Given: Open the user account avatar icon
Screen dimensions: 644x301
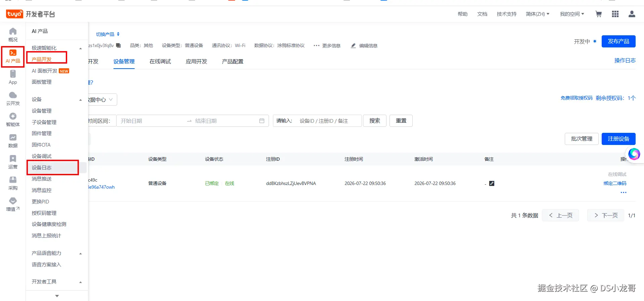Looking at the screenshot, I should point(632,14).
